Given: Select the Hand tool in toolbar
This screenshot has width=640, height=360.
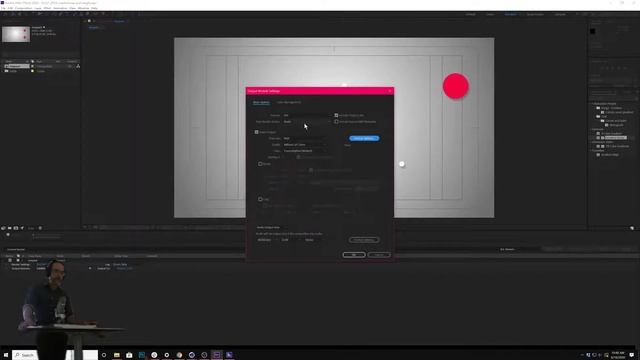Looking at the screenshot, I should [19, 14].
